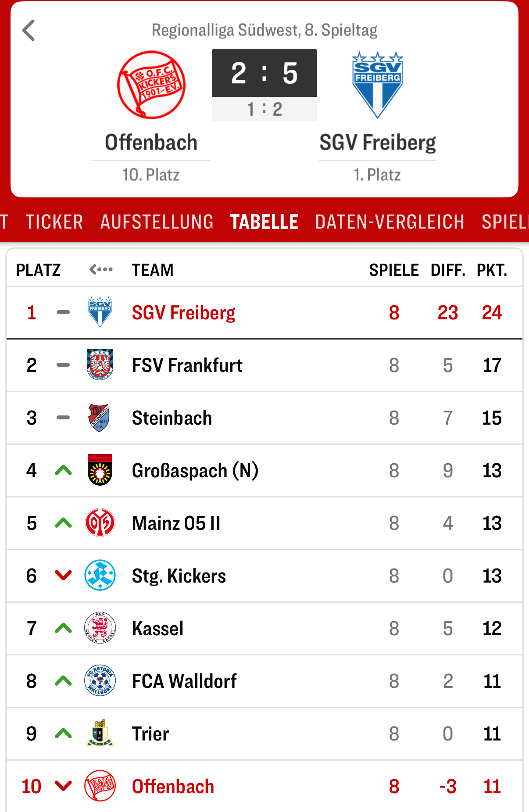
Task: Tap the Mainz 05 II logo
Action: 100,522
